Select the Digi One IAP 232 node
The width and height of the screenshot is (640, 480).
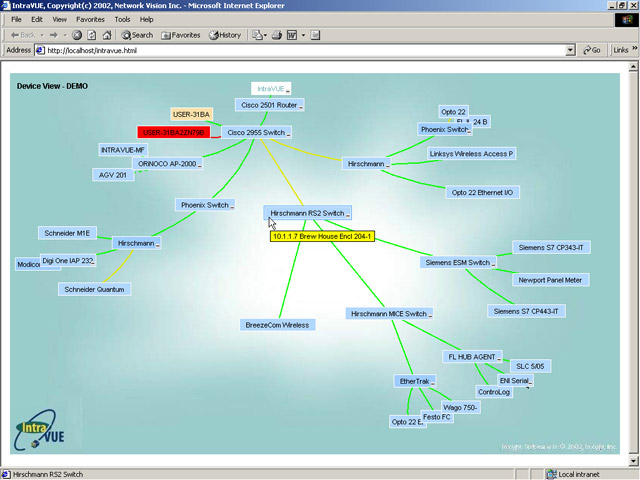pyautogui.click(x=68, y=260)
